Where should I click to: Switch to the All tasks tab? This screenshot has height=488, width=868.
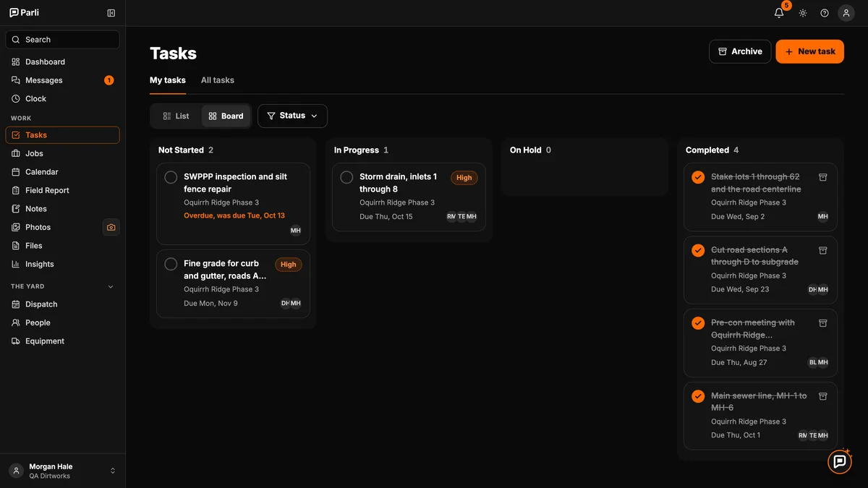(218, 80)
